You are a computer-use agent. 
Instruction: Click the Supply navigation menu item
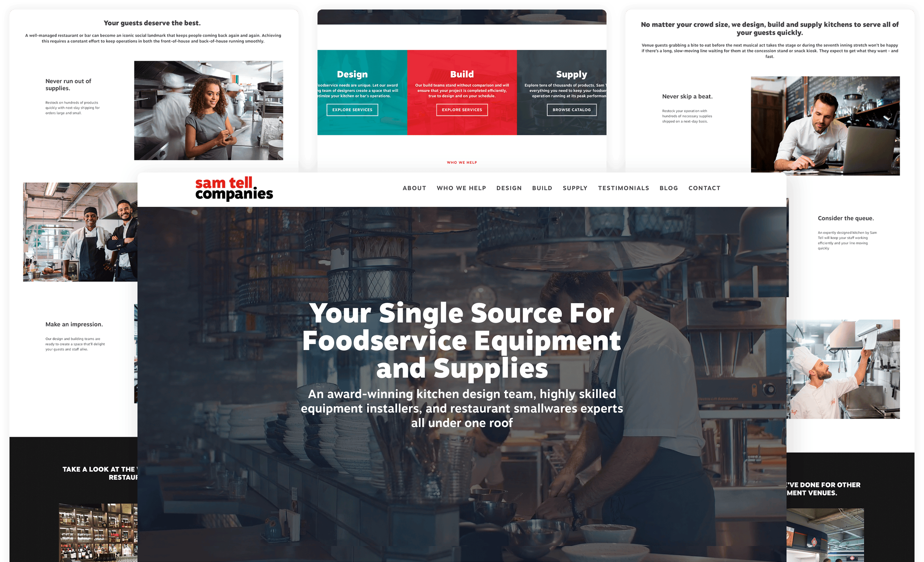point(573,188)
